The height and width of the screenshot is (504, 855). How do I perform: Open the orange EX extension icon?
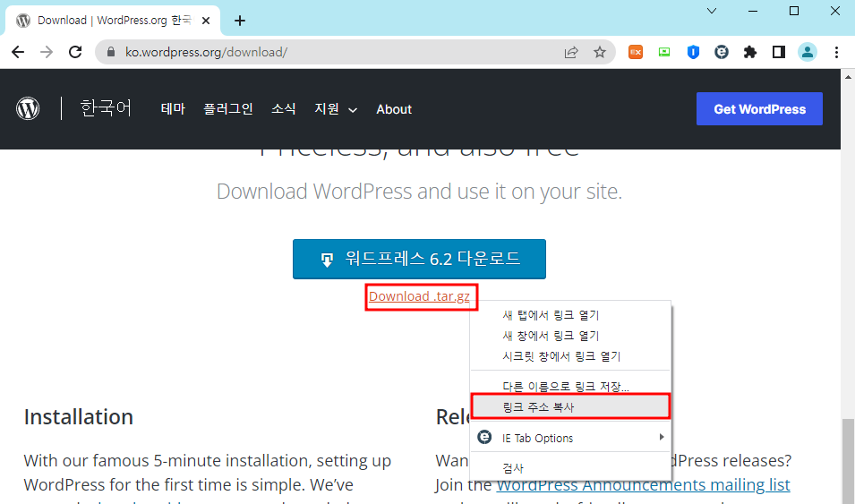[x=636, y=52]
